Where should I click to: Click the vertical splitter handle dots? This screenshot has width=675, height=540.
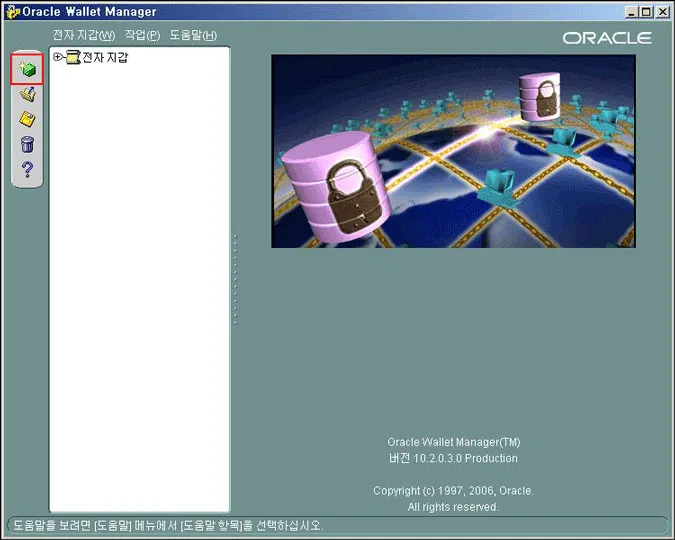[235, 279]
